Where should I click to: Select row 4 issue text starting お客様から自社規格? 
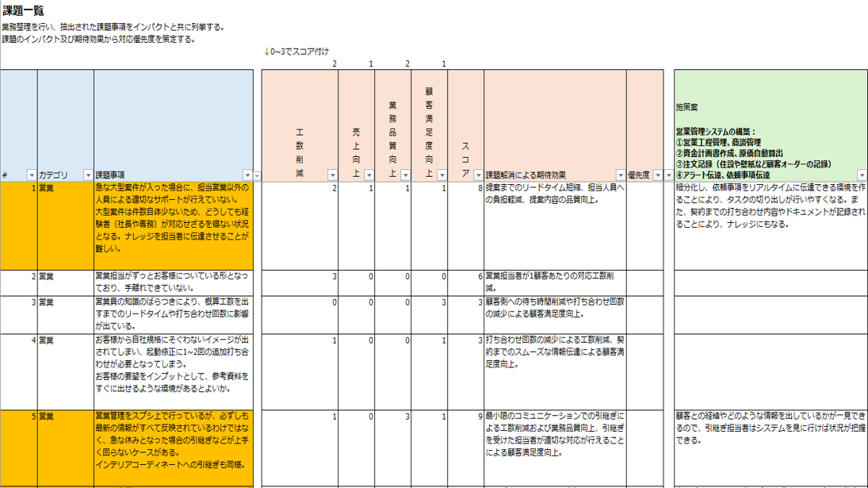174,372
